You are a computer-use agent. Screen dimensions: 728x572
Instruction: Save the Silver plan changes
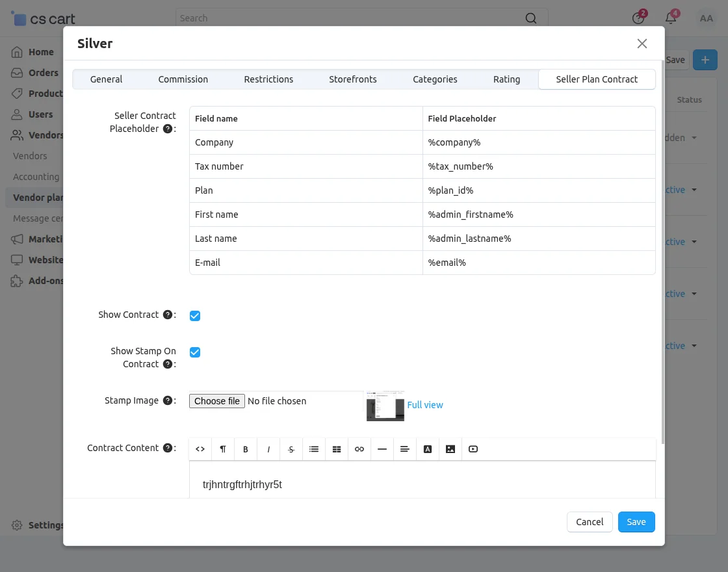point(636,521)
